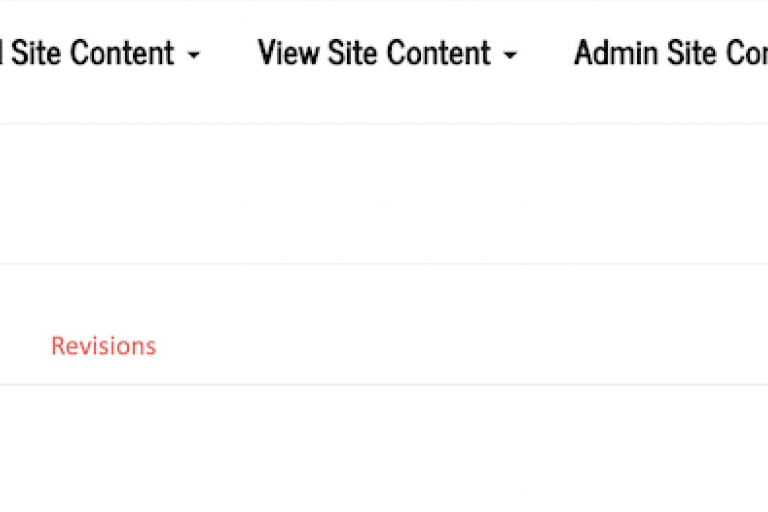Click the word Site in Admin Site menu
The width and height of the screenshot is (768, 512).
[692, 53]
